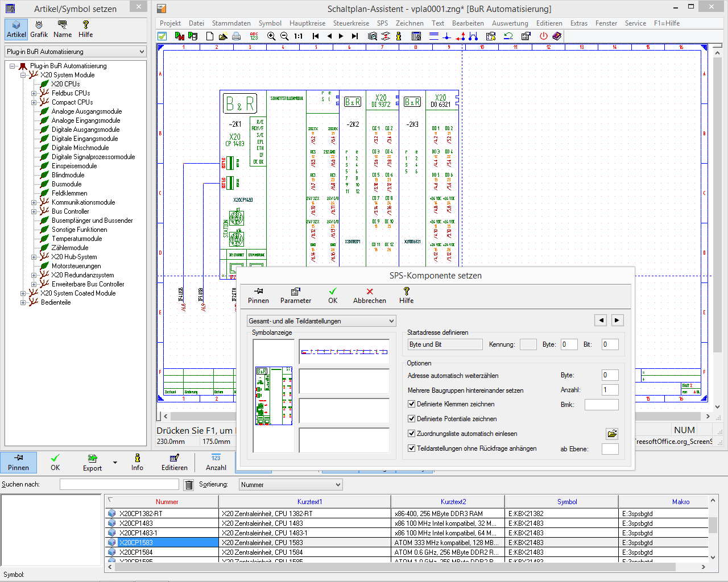Image resolution: width=728 pixels, height=582 pixels.
Task: Click the red power icon
Action: (x=543, y=36)
